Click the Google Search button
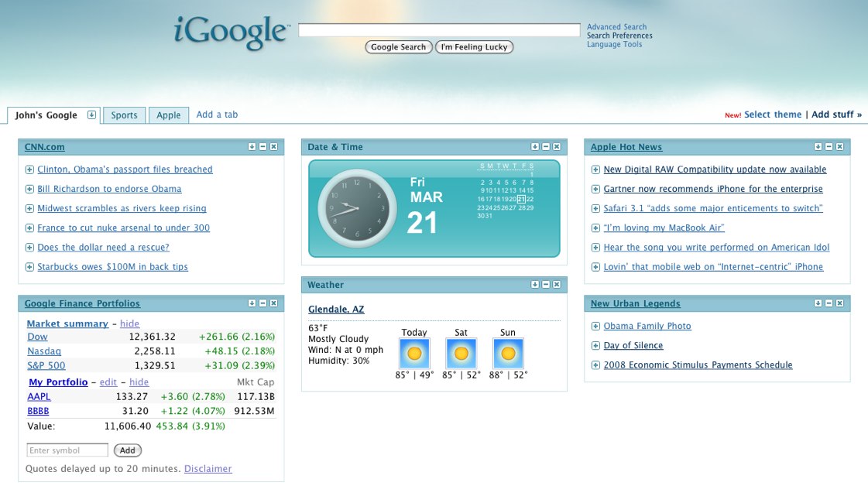Screen dimensions: 868x503 point(399,47)
